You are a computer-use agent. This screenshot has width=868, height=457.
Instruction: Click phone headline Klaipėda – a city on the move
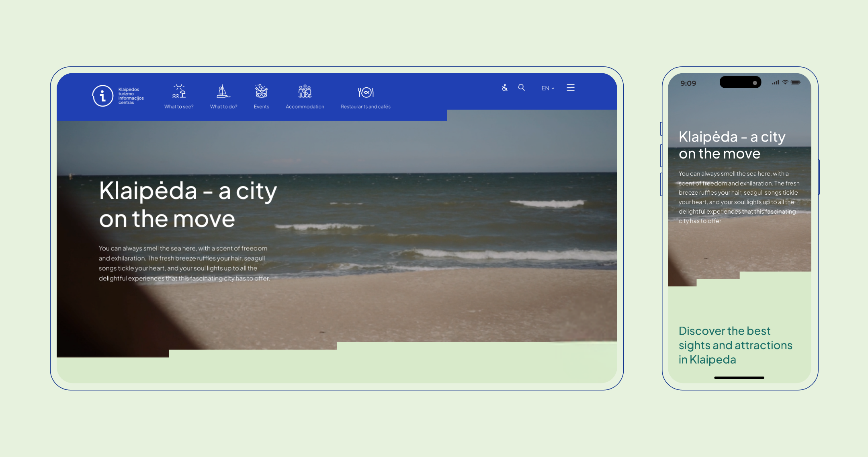coord(732,145)
